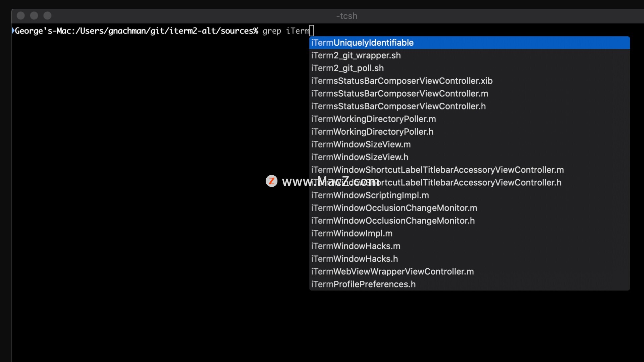Minimize the terminal window
This screenshot has width=644, height=362.
34,15
